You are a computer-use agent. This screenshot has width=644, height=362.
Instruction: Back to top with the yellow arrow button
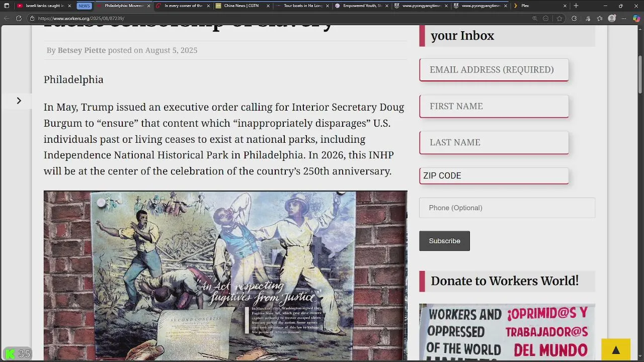coord(616,350)
